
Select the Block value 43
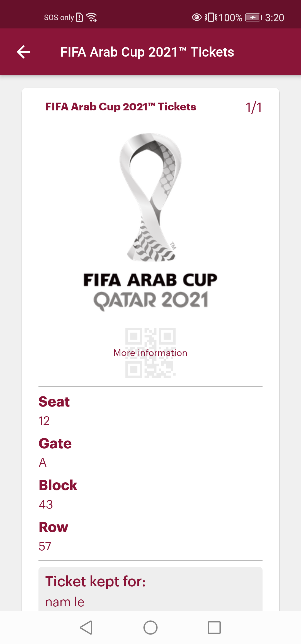46,504
